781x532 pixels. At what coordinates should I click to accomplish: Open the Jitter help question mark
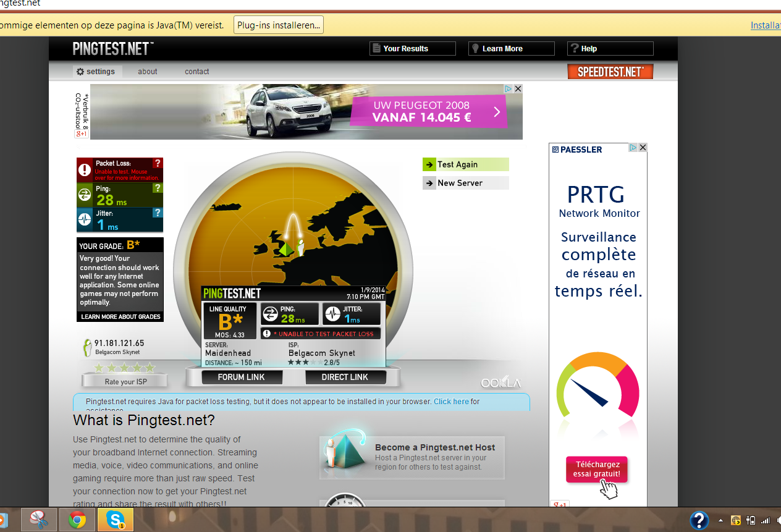pyautogui.click(x=158, y=213)
